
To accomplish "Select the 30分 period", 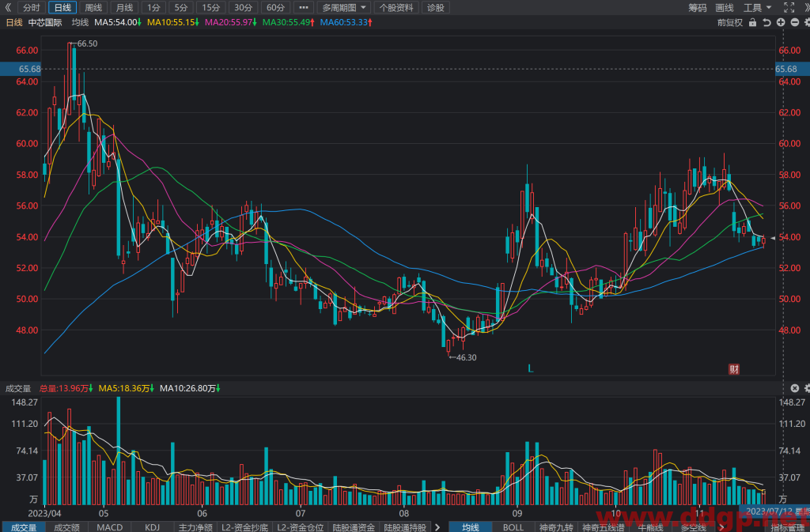I will [244, 8].
